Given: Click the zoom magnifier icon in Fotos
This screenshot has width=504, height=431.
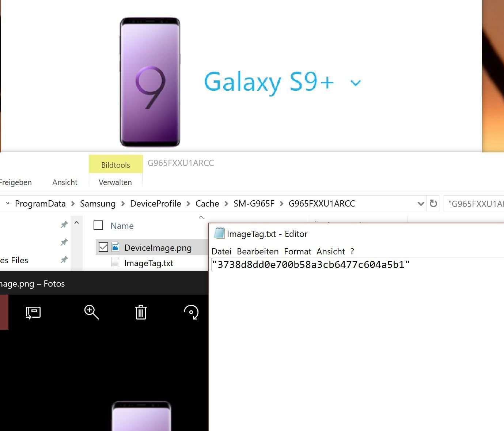Looking at the screenshot, I should click(91, 312).
